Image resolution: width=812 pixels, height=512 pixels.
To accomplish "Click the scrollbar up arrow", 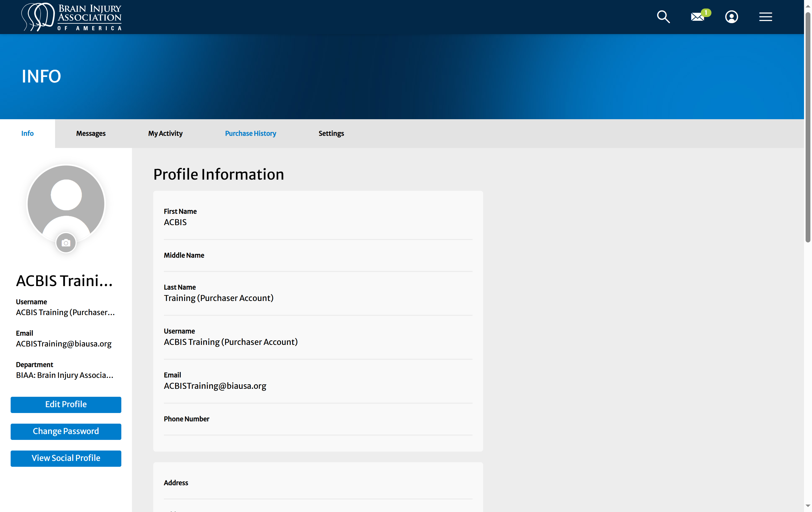I will click(x=808, y=6).
